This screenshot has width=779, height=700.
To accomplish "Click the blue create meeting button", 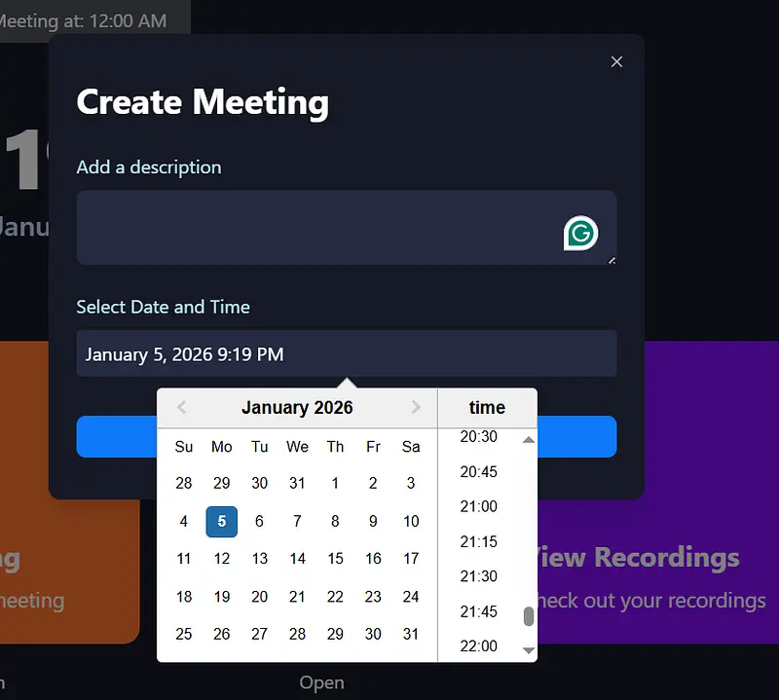I will [x=117, y=437].
